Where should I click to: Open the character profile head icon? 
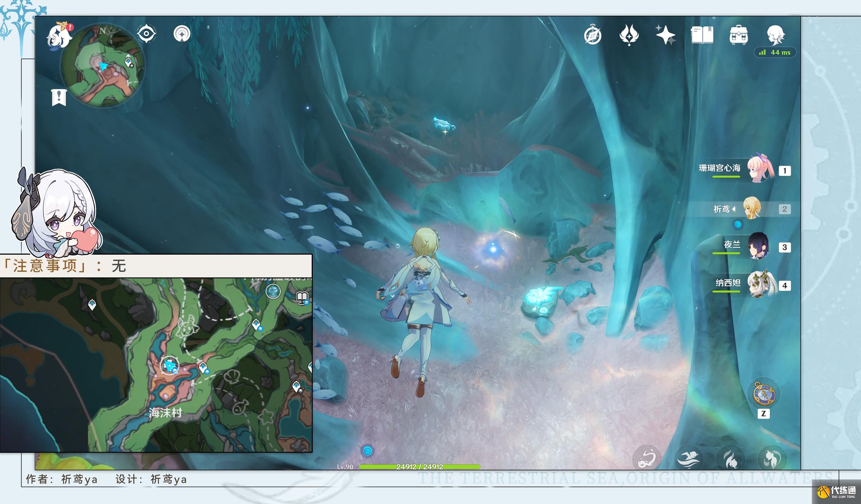[775, 35]
